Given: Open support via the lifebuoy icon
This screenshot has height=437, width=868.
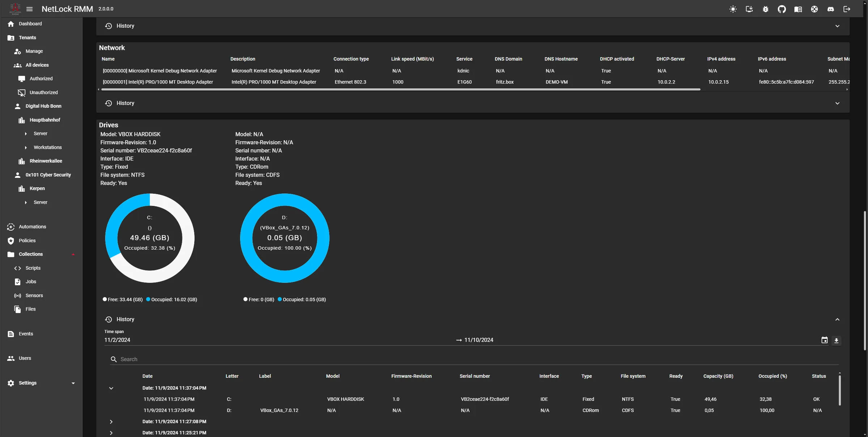Looking at the screenshot, I should click(814, 9).
